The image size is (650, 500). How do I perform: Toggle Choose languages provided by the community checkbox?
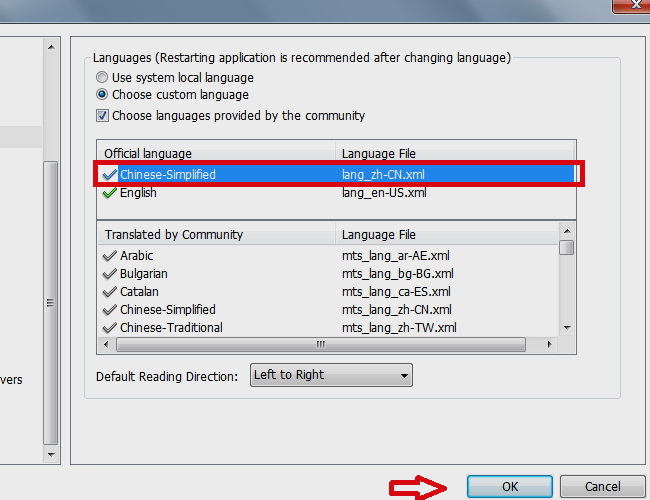tap(102, 116)
